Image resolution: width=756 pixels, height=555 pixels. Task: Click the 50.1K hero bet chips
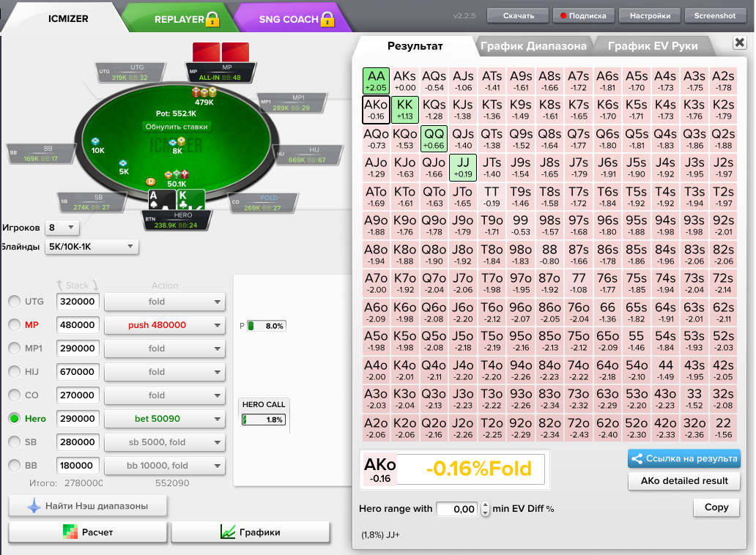177,174
